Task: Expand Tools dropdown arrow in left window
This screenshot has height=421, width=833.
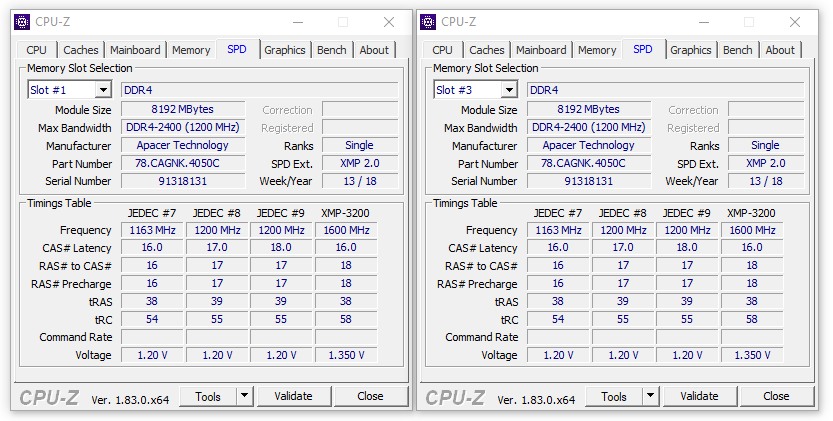Action: pyautogui.click(x=244, y=396)
